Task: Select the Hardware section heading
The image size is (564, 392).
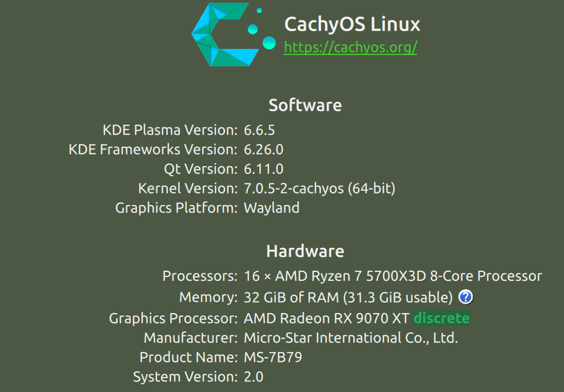Action: tap(305, 251)
